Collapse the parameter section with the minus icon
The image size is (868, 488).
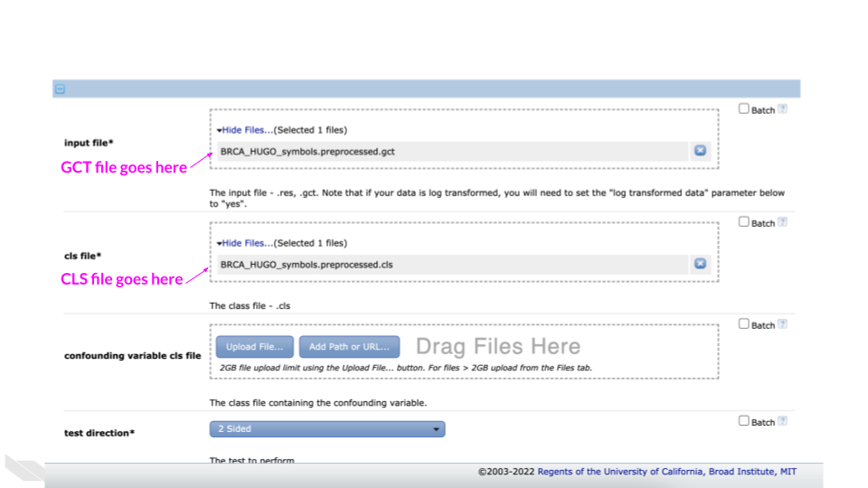point(60,89)
